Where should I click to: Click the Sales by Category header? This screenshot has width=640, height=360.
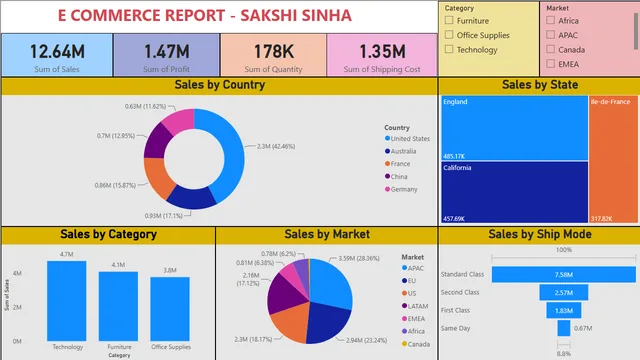click(x=109, y=234)
